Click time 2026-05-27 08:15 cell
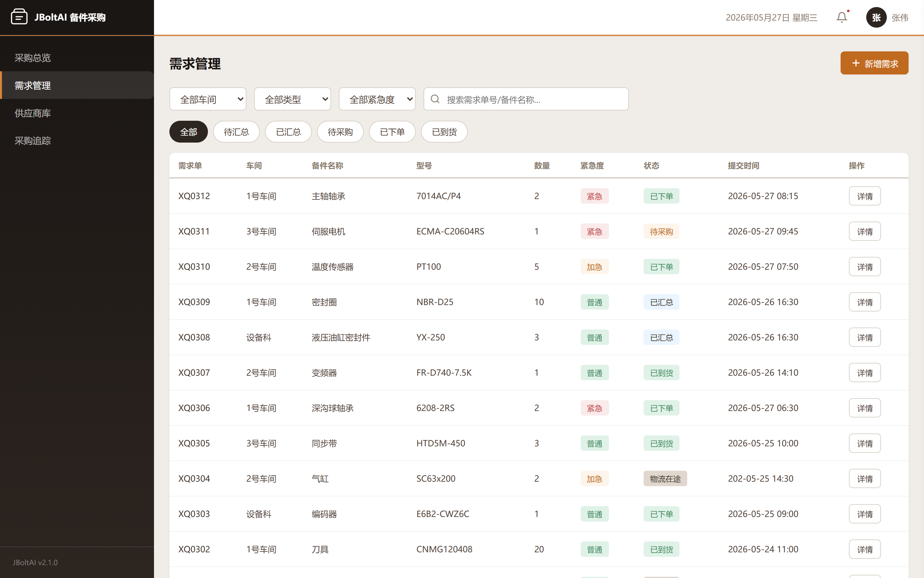 763,196
